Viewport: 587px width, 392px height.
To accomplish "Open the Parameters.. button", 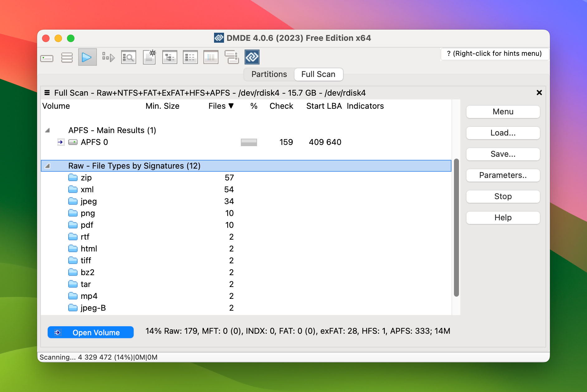I will pos(503,175).
